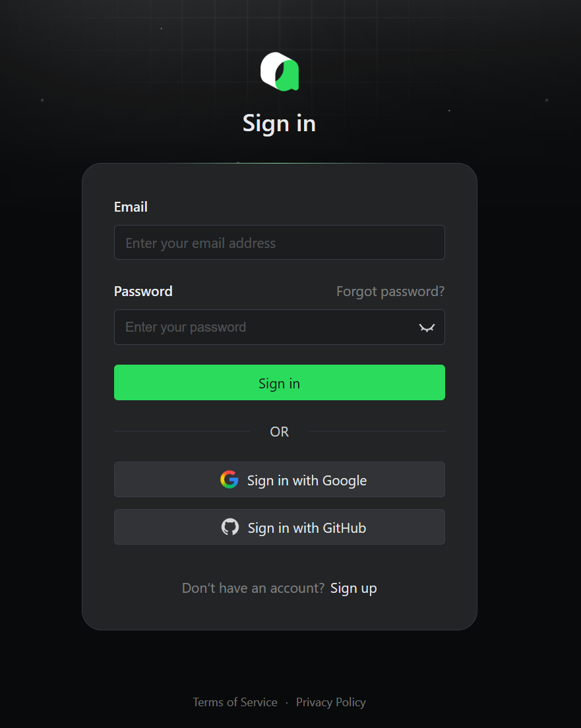This screenshot has width=581, height=728.
Task: Click the GitHub cat logo icon
Action: click(x=229, y=527)
